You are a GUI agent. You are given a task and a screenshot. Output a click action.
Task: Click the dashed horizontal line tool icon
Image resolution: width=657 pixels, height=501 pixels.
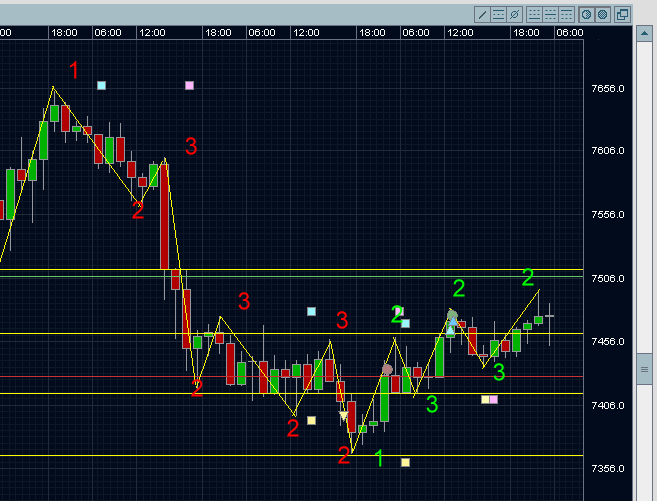[x=498, y=14]
